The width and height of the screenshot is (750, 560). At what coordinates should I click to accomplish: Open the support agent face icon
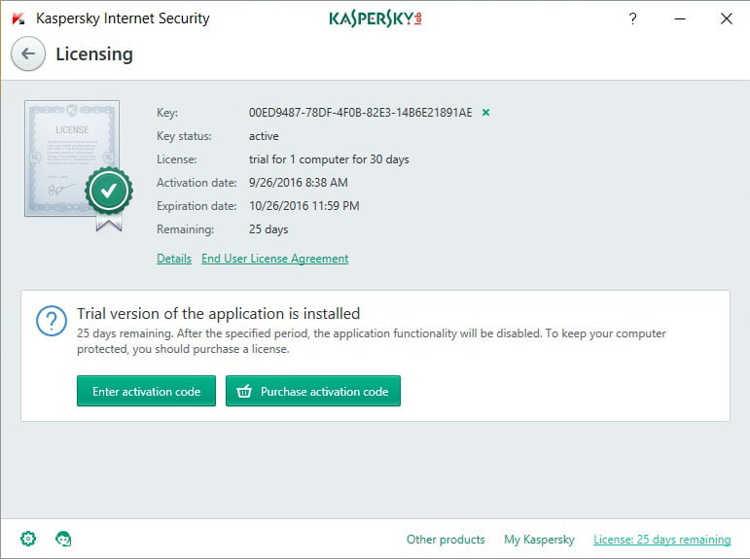[63, 539]
